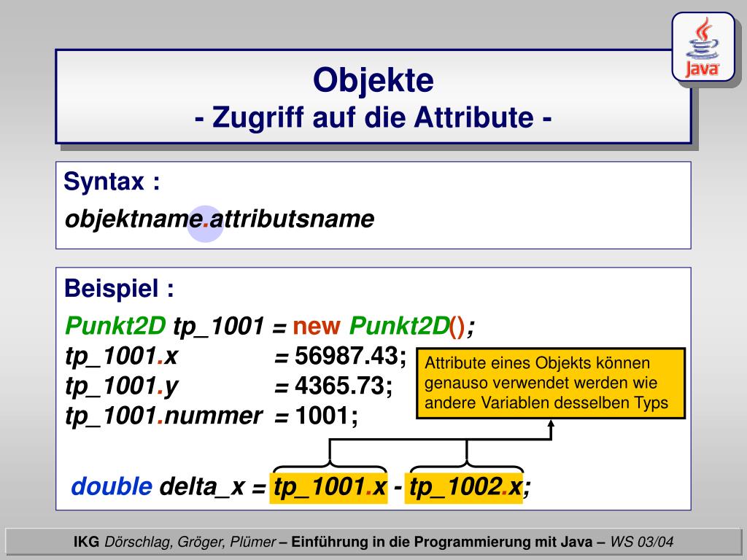Click the 'objektname.attributsname' syntax line
The width and height of the screenshot is (747, 560).
coord(219,219)
